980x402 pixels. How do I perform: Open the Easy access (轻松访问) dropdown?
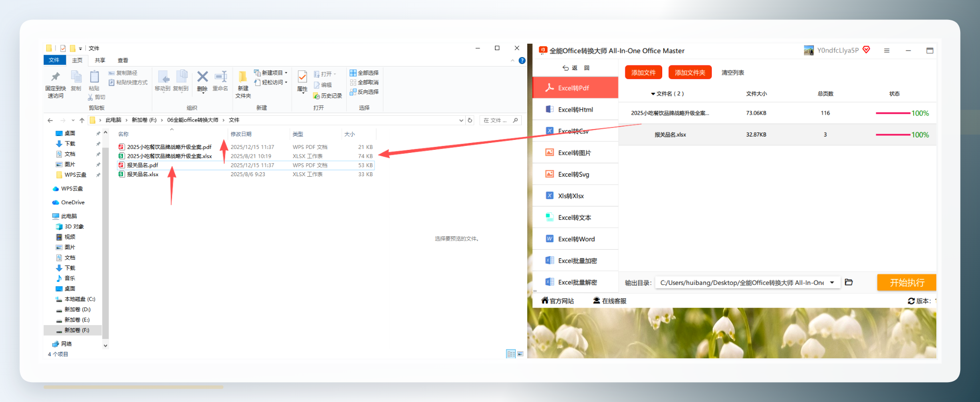pos(271,82)
